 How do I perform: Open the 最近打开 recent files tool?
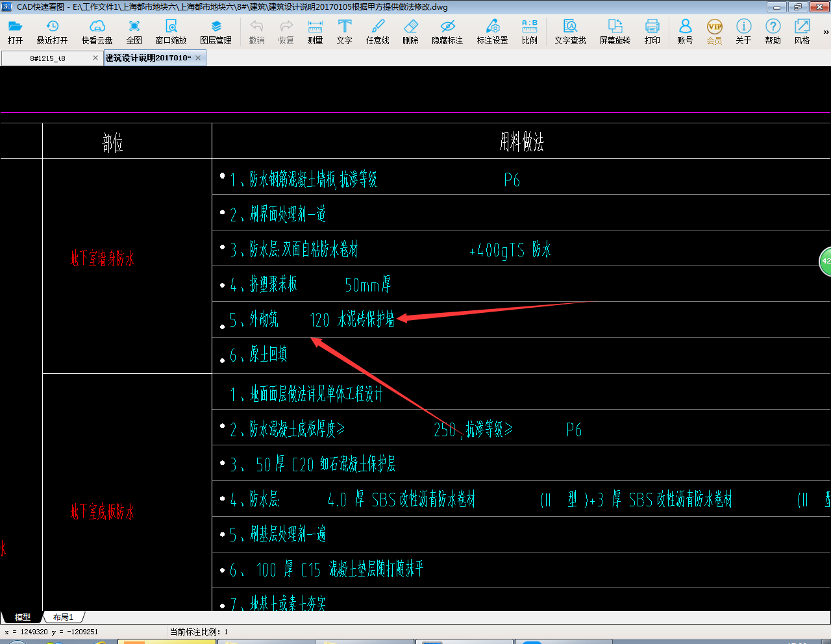pyautogui.click(x=52, y=31)
